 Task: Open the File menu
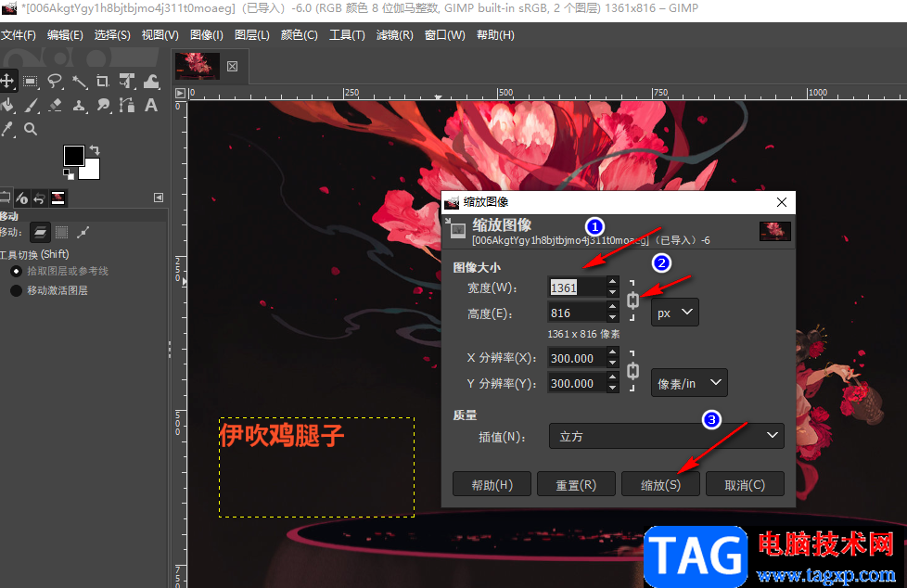coord(19,35)
